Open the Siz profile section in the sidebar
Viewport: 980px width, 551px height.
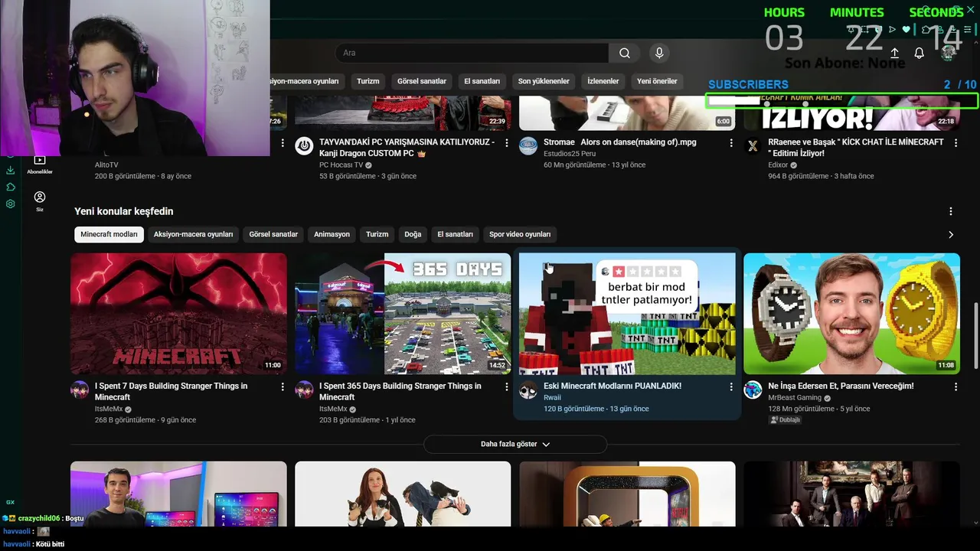click(x=40, y=201)
